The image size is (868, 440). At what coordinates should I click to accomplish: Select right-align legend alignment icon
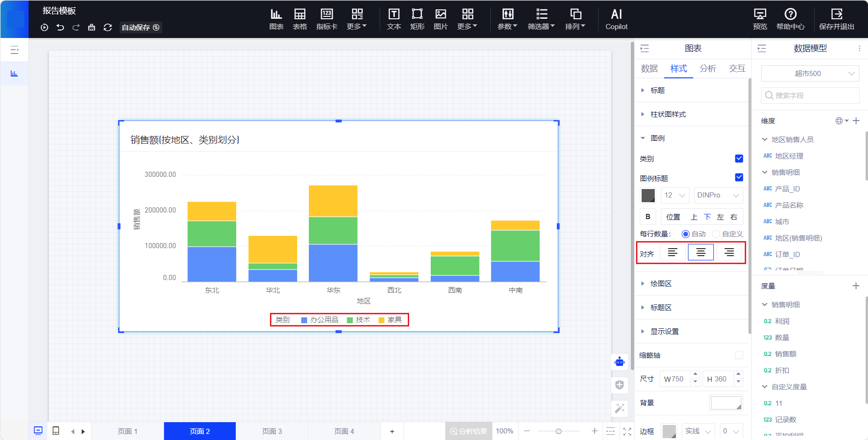pos(729,252)
